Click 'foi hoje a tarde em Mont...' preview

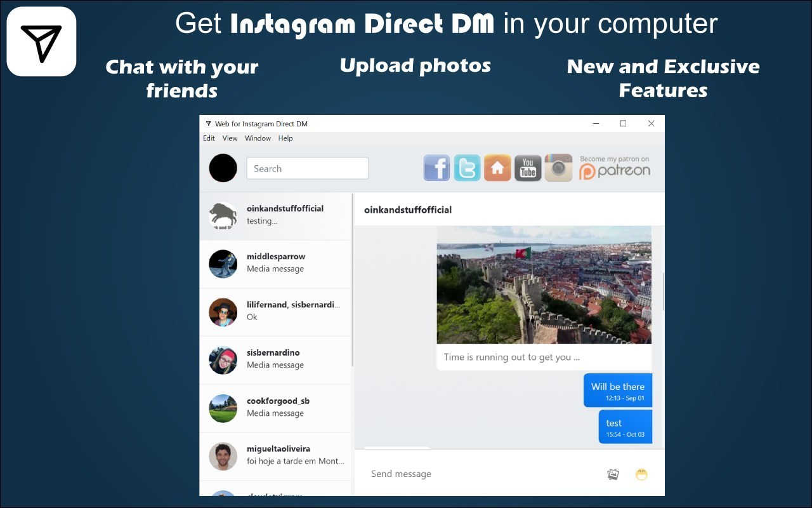[x=296, y=461]
